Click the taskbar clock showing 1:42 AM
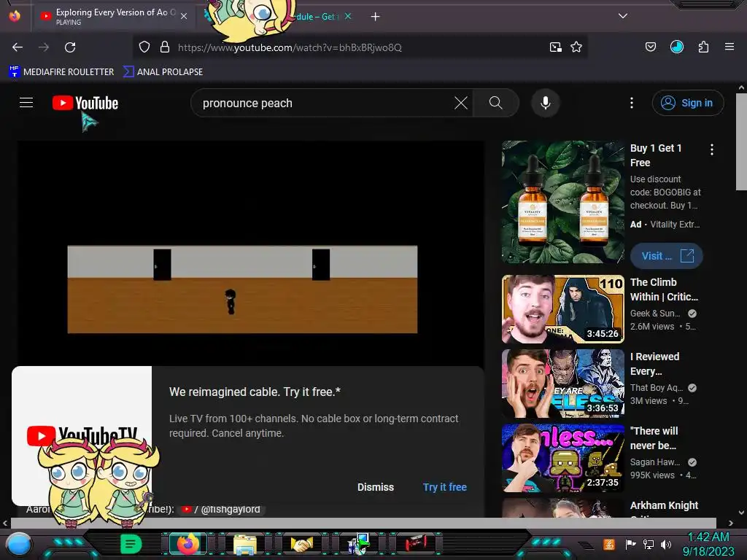747x560 pixels. pyautogui.click(x=708, y=544)
